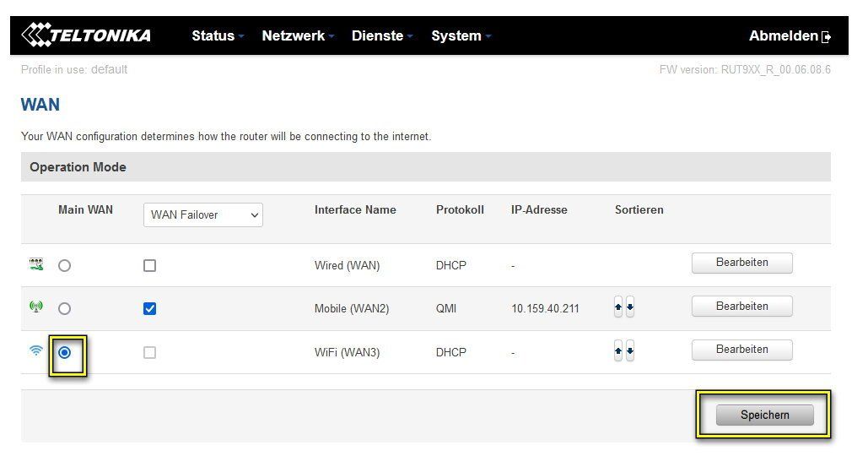Image resolution: width=868 pixels, height=456 pixels.
Task: Click the Mobile WAN2 antenna icon
Action: [x=35, y=307]
